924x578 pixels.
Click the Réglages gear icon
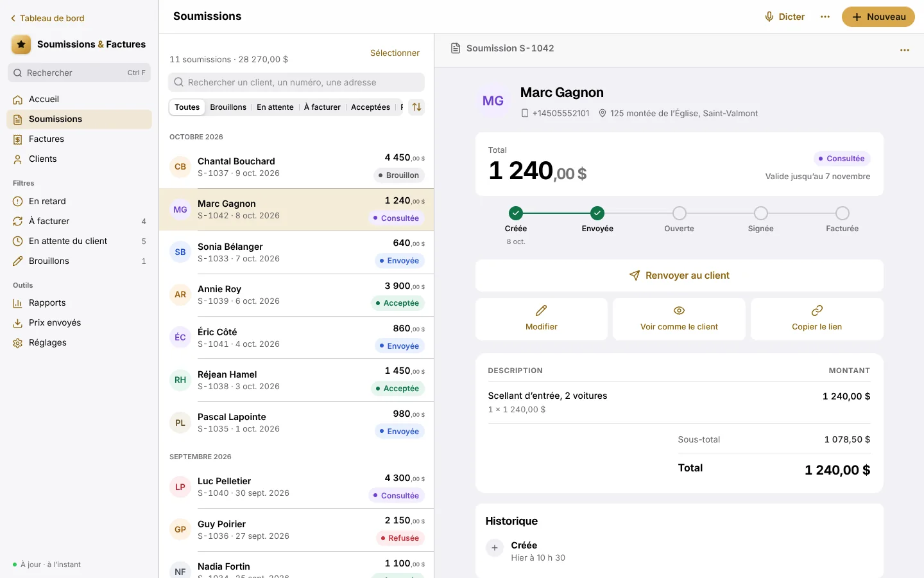(x=18, y=343)
